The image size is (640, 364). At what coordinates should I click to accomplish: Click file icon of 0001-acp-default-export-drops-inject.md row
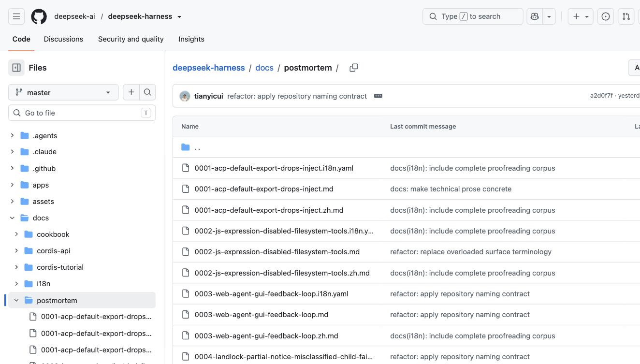[186, 189]
